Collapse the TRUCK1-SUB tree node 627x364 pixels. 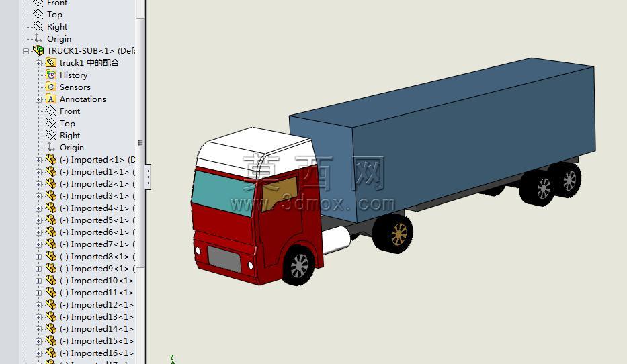tap(26, 51)
